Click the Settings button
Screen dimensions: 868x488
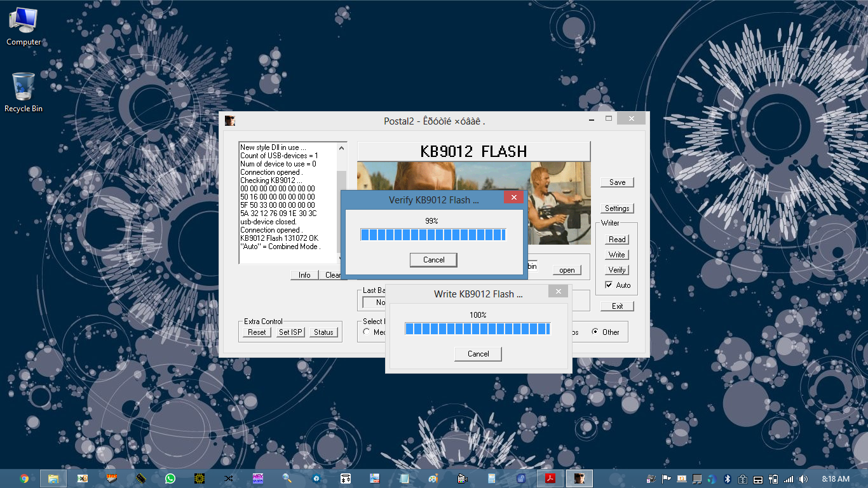616,208
